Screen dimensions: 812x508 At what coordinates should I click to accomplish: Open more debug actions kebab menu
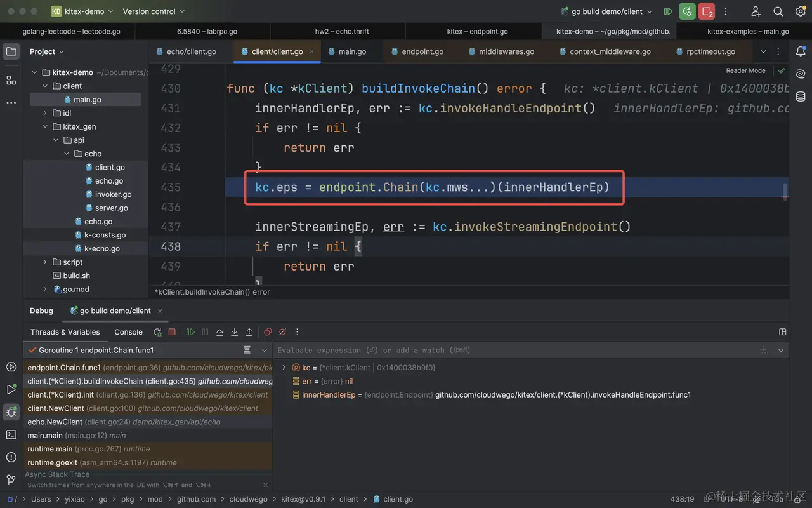click(x=297, y=332)
